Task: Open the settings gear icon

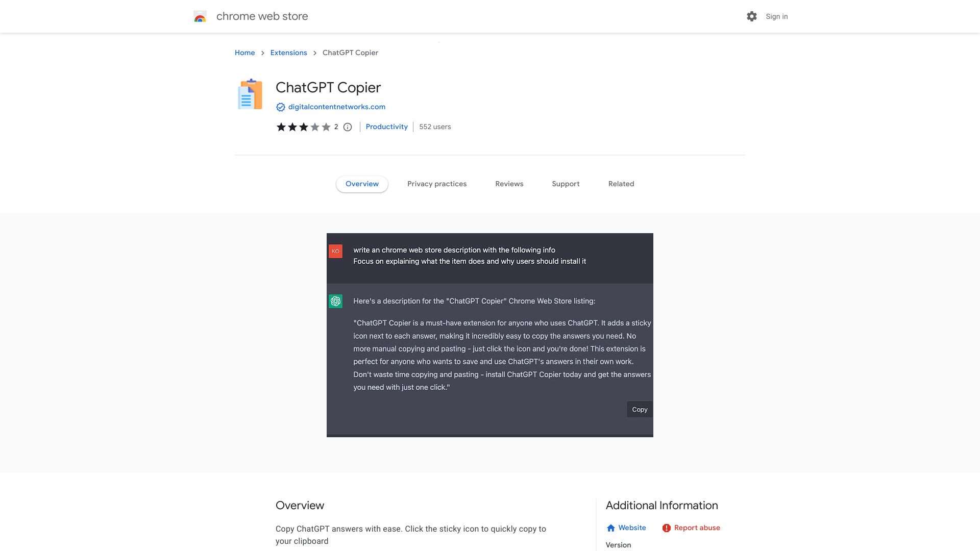Action: coord(751,16)
